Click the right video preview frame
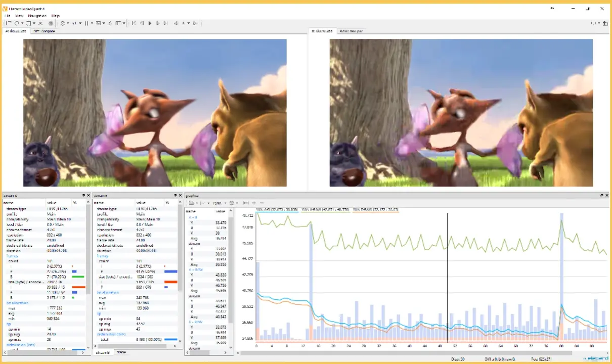 461,113
